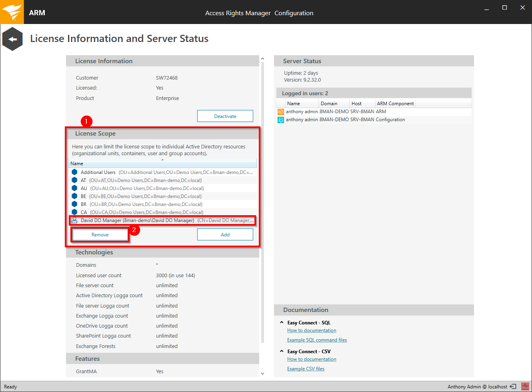Viewport: 532px width, 392px height.
Task: Select the Additional Users scope row
Action: pyautogui.click(x=162, y=172)
